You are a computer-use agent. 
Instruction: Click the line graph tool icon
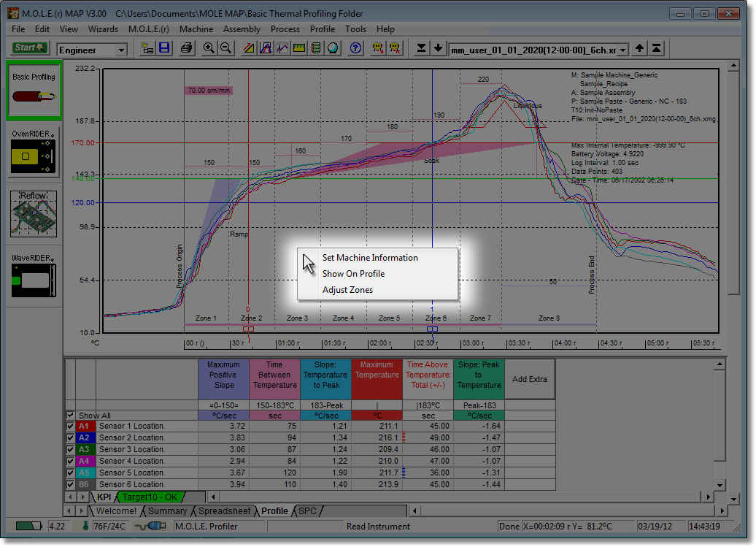point(282,48)
